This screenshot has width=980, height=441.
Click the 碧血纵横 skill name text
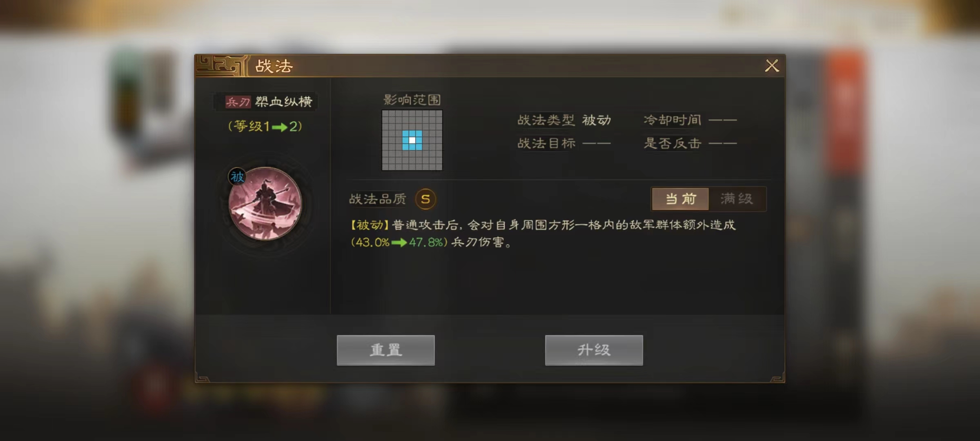pyautogui.click(x=284, y=102)
